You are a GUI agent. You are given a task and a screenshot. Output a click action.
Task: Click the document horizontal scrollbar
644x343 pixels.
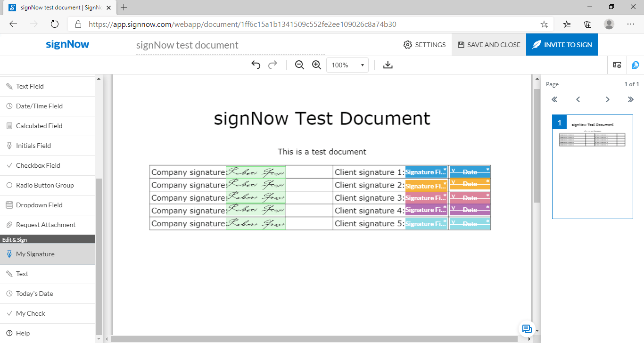coord(314,339)
